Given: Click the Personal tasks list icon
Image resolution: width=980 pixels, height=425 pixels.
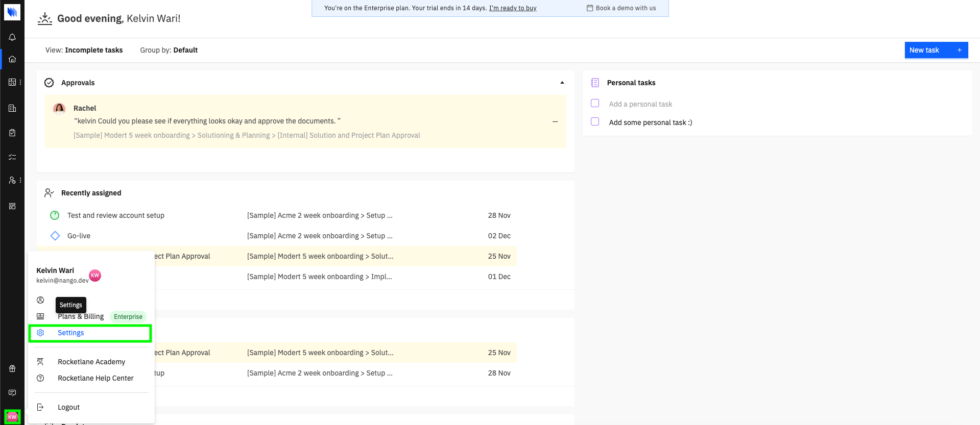Looking at the screenshot, I should 595,83.
